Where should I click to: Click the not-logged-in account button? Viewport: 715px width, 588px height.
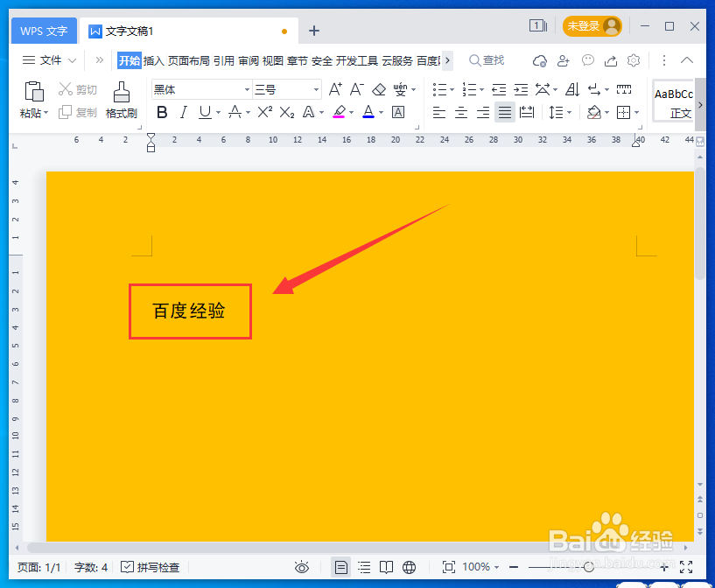pos(592,26)
